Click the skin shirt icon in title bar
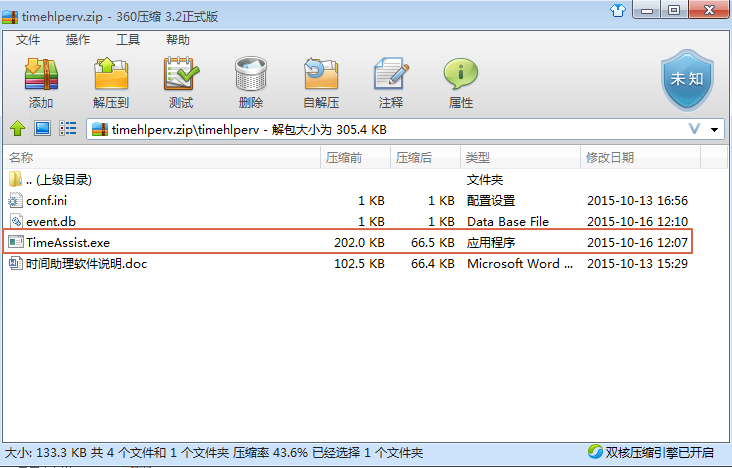Screen dimensions: 732x468 pyautogui.click(x=618, y=10)
